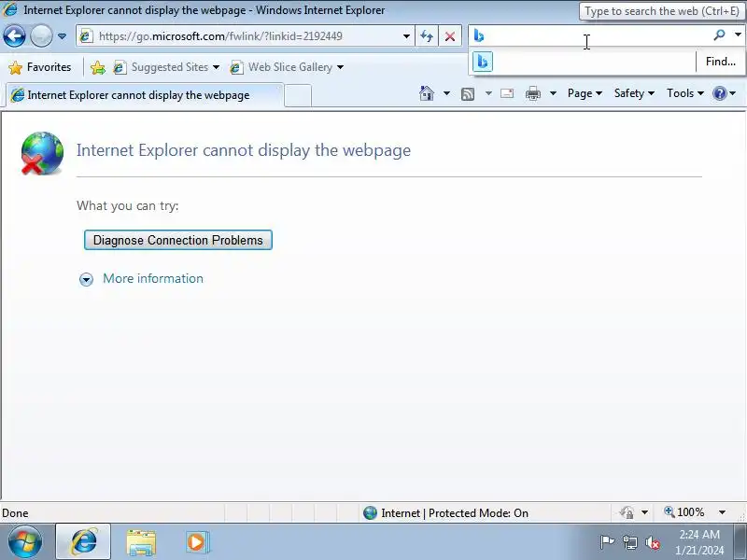The image size is (747, 560).
Task: Open a new blank tab
Action: [x=298, y=95]
